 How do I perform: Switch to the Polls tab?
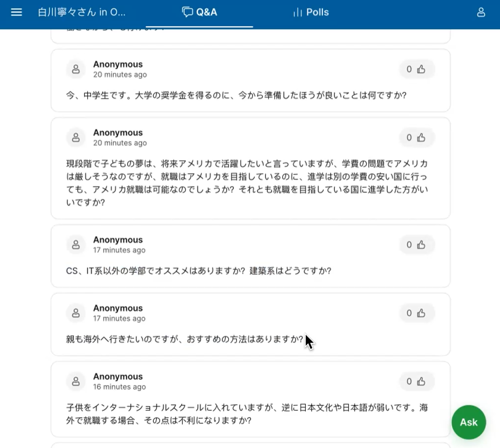pos(311,12)
